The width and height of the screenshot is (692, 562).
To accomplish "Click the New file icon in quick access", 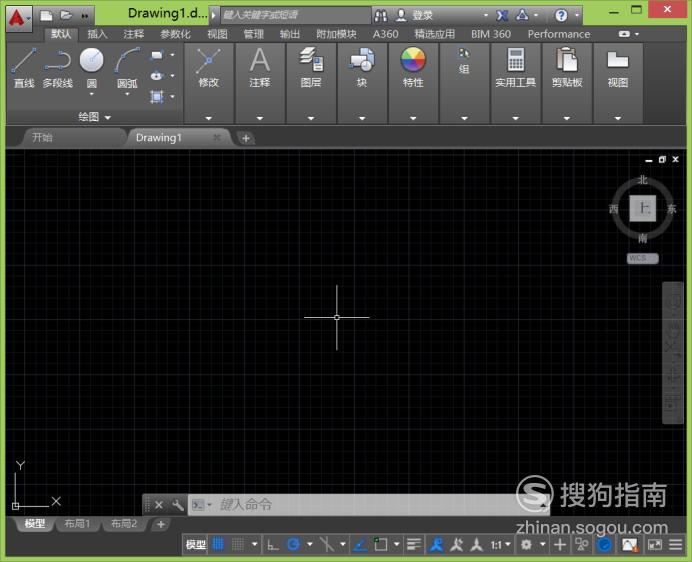I will [46, 16].
